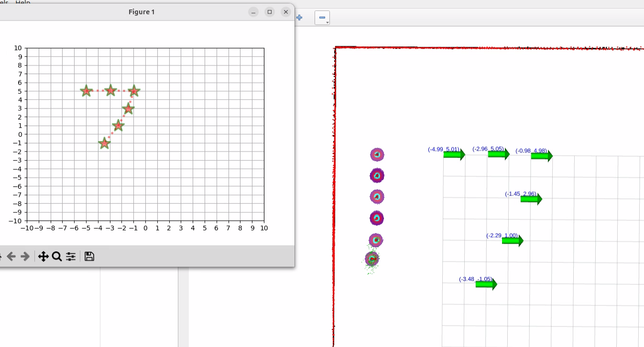644x347 pixels.
Task: Open the Help menu
Action: [x=22, y=2]
